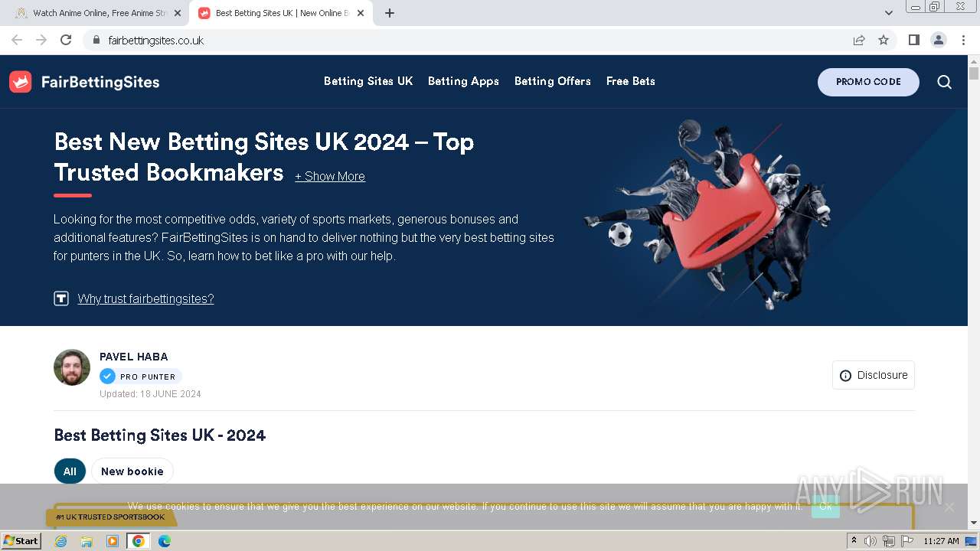Click the network tray icon

[x=889, y=541]
